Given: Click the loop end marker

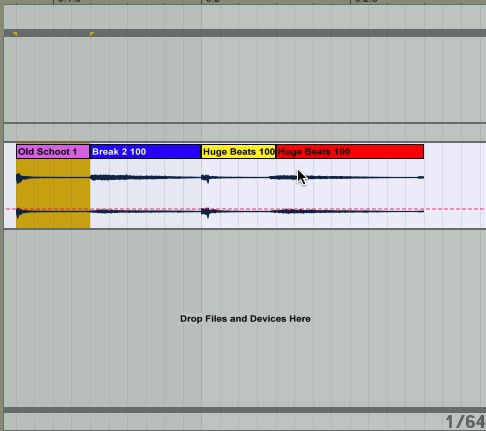Looking at the screenshot, I should tap(92, 34).
